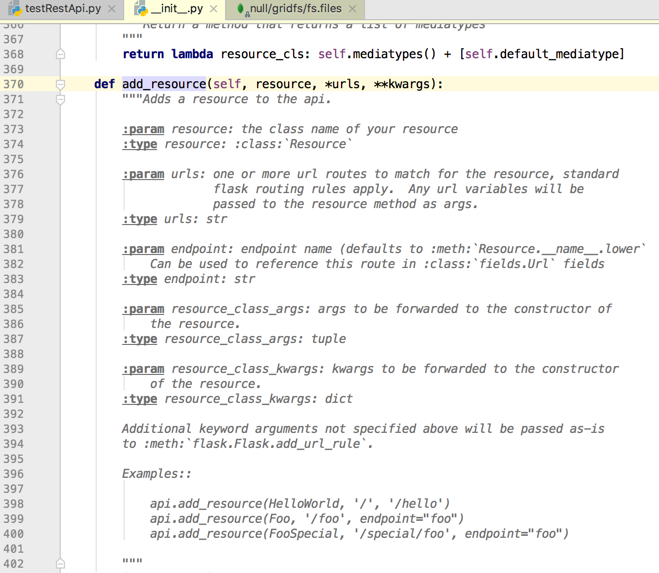The image size is (659, 573).
Task: Click ':type resource_class_kwargs: dict' on line 391
Action: tap(237, 399)
